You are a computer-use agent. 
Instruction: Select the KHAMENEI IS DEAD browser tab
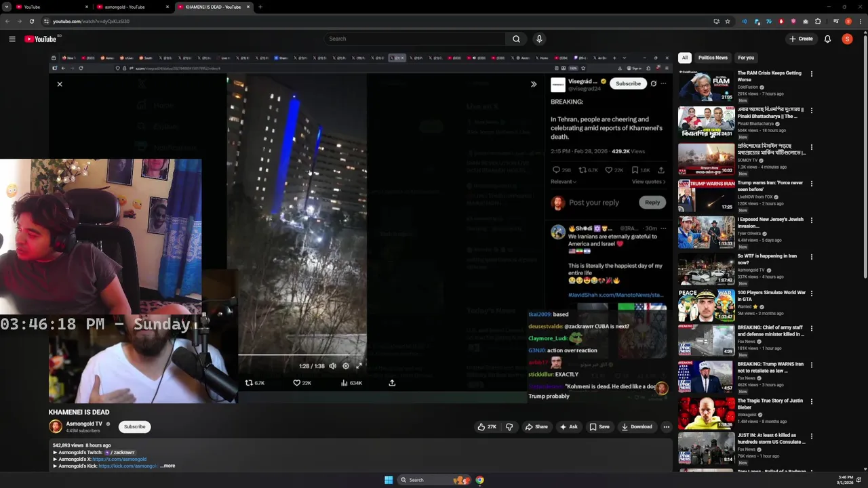click(x=214, y=7)
